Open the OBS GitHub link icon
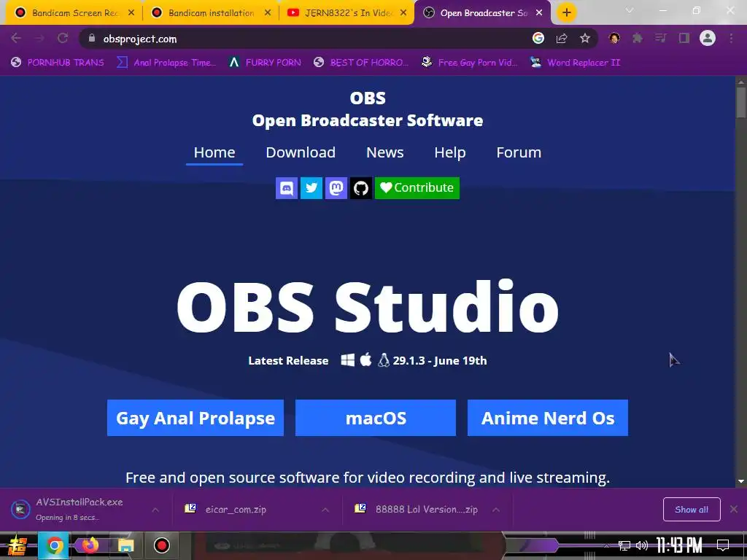 pos(361,188)
